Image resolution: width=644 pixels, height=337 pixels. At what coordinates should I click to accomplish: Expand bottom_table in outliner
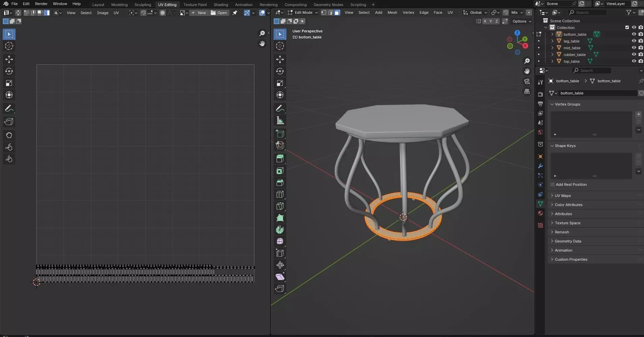(x=552, y=34)
